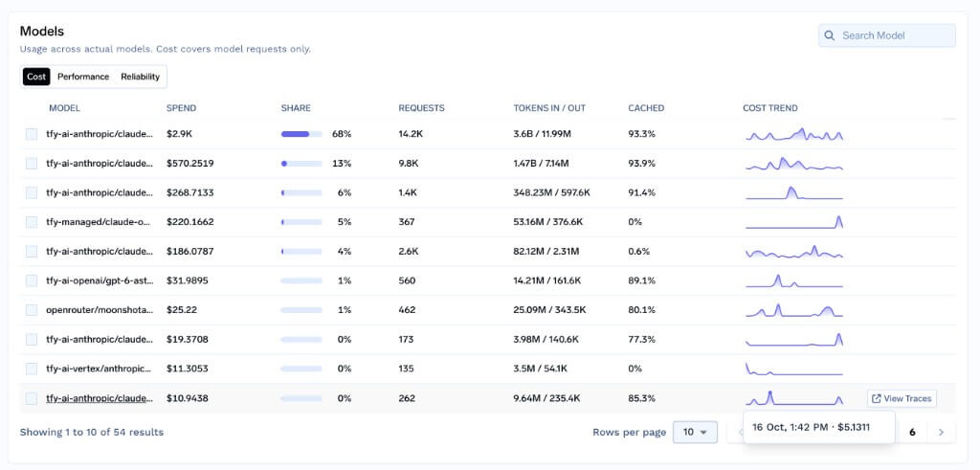Open the tfy-ai-vertex/anthropic... model name
The image size is (980, 470).
pos(100,369)
